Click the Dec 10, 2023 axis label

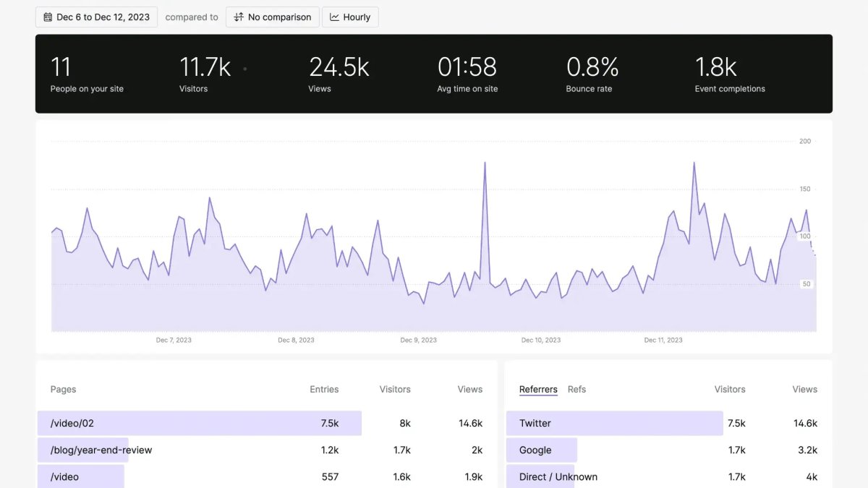pos(541,340)
